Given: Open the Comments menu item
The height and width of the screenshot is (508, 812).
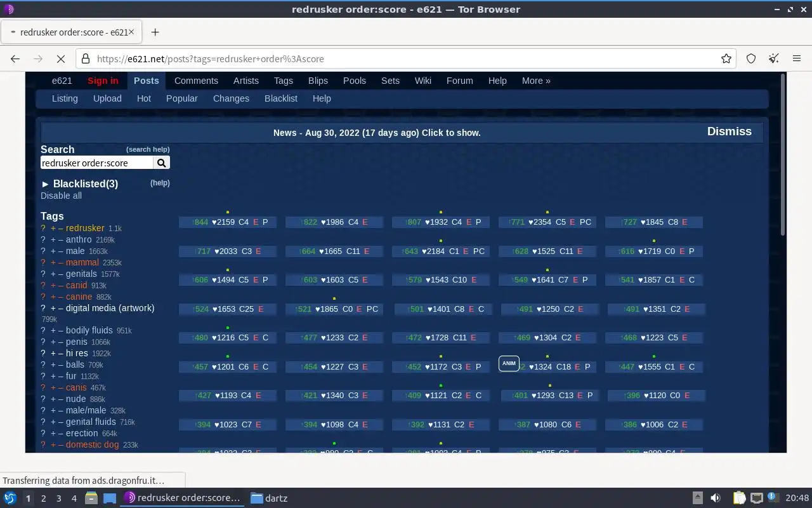Looking at the screenshot, I should [x=196, y=81].
